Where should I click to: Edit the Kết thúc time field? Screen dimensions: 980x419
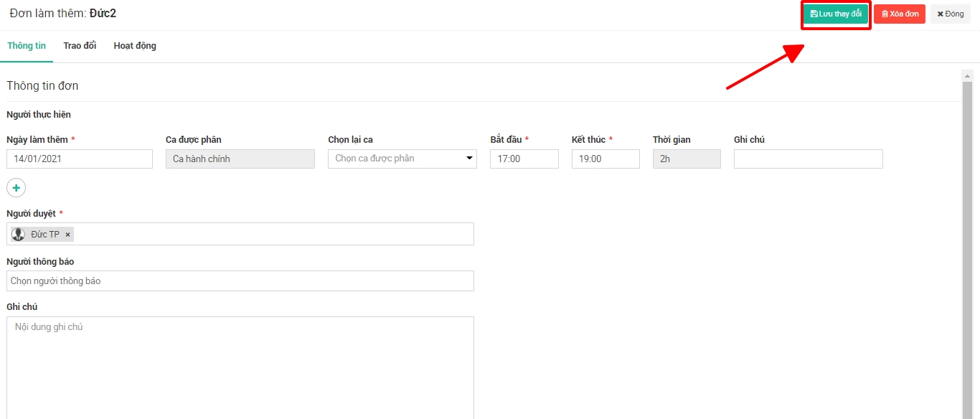(606, 159)
